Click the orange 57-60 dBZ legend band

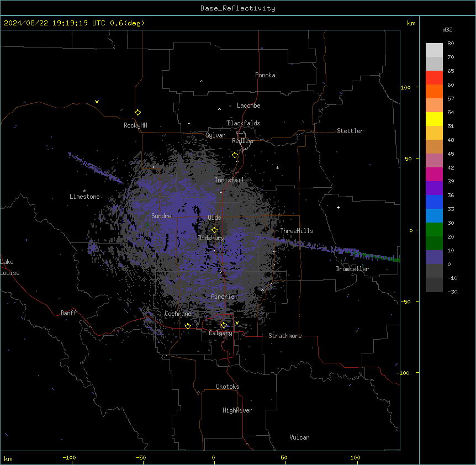(434, 91)
